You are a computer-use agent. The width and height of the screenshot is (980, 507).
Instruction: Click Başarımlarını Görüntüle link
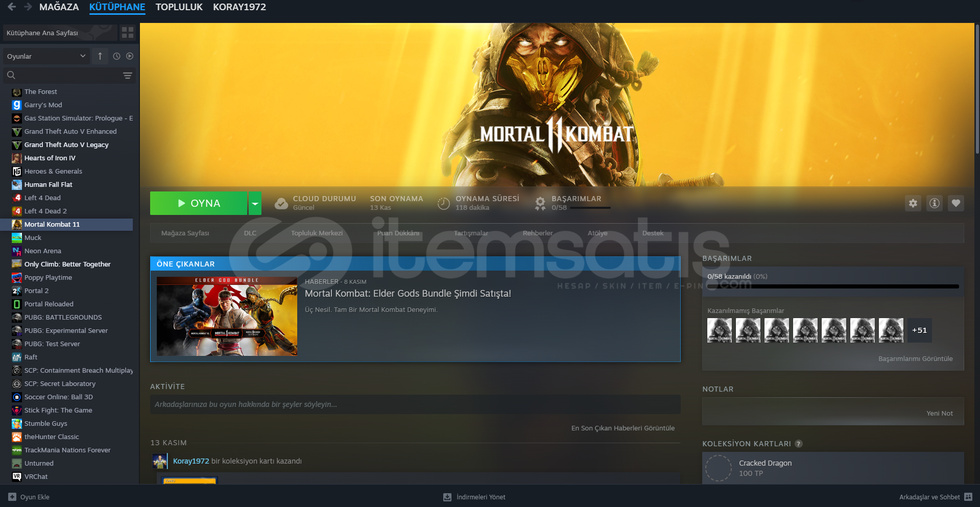point(916,359)
